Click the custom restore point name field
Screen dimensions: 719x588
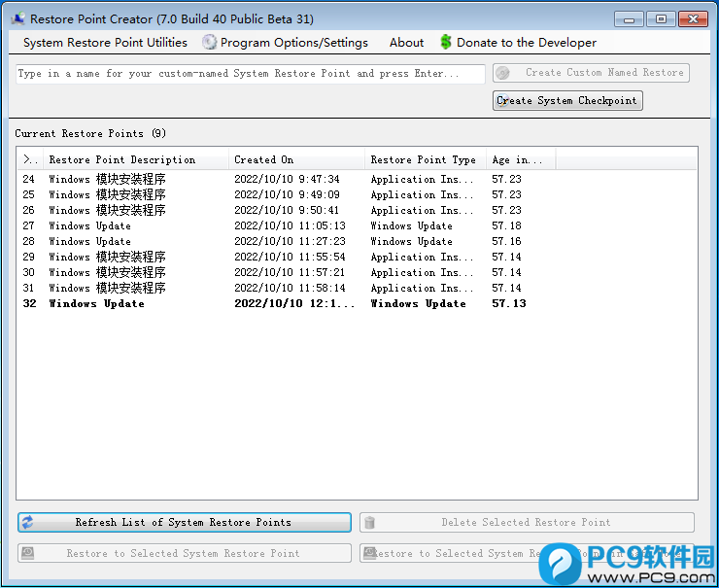251,74
